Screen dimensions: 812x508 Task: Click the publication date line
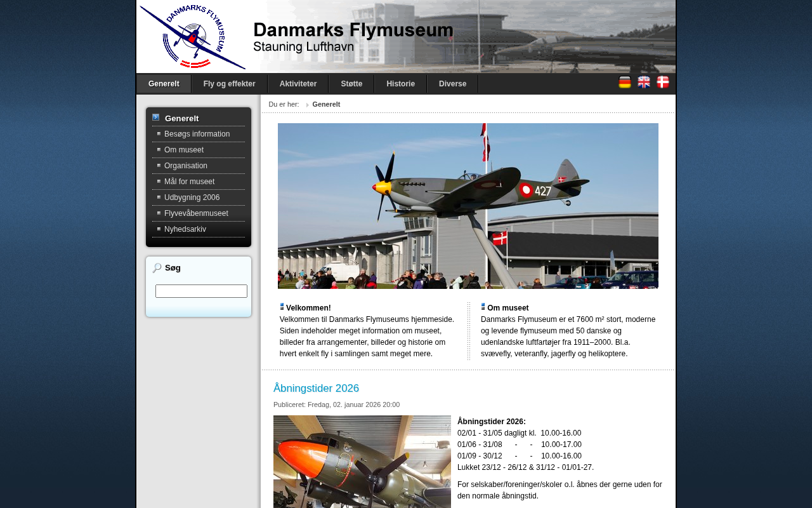coord(336,404)
